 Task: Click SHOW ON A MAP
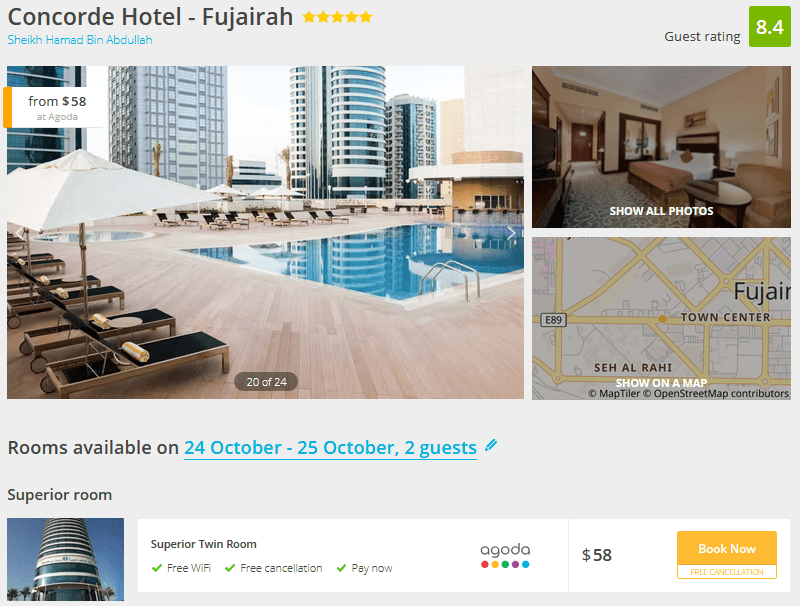661,383
